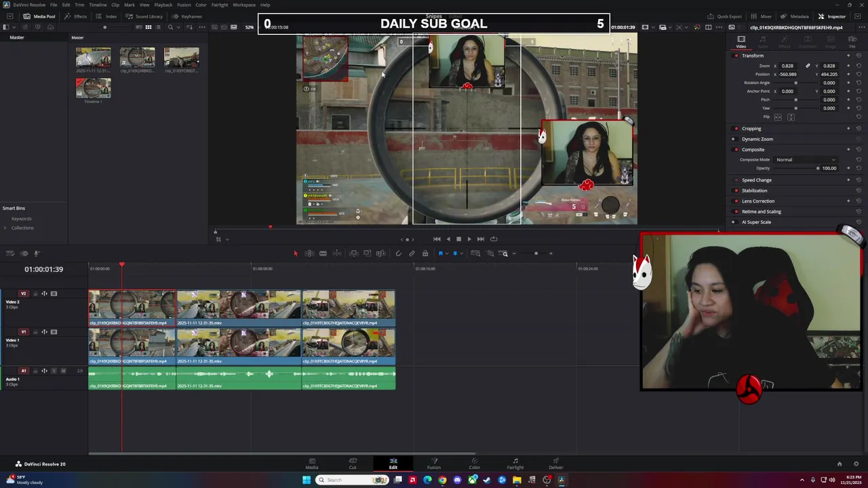Click the Insert clip icon
868x488 pixels.
(x=354, y=253)
